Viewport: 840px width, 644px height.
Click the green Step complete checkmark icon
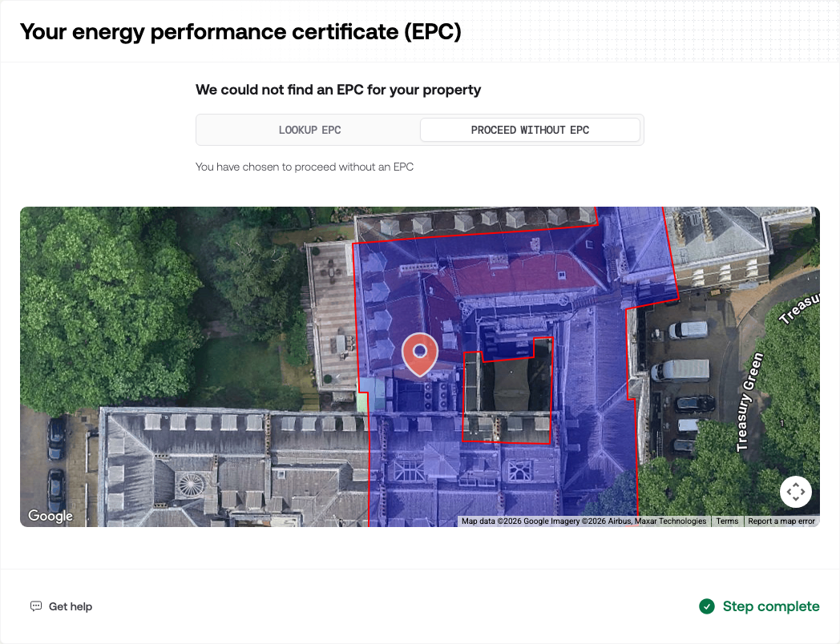pos(707,606)
